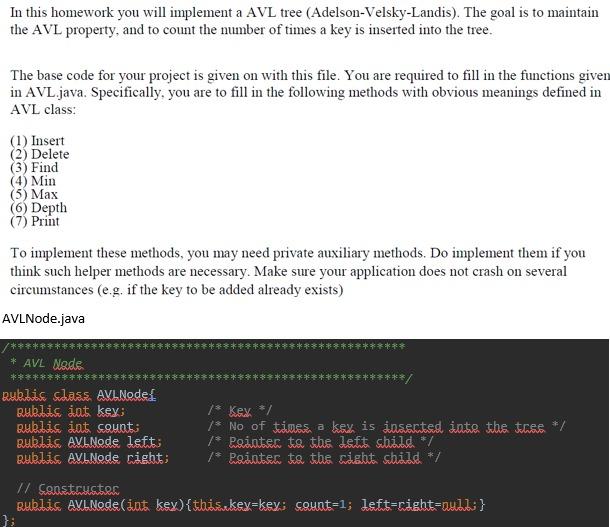610x527 pixels.
Task: Click the 'circumstances (e.g. if the key' line
Action: (177, 290)
